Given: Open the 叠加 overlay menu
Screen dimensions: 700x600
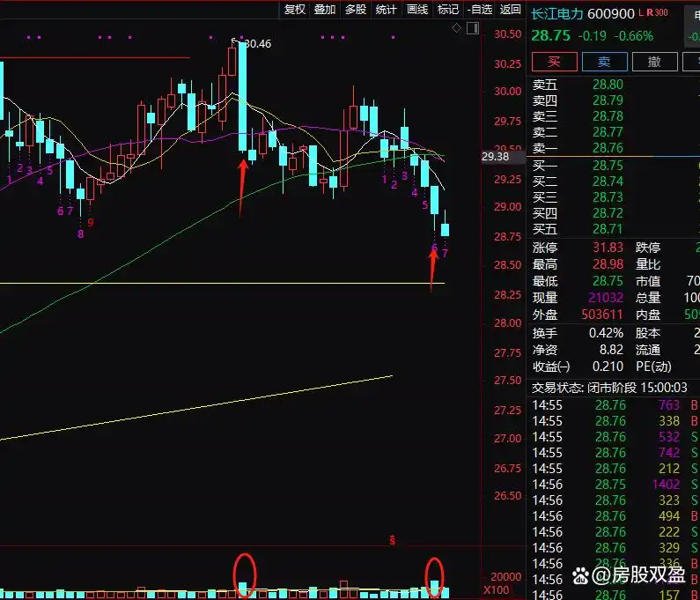Looking at the screenshot, I should pyautogui.click(x=325, y=10).
